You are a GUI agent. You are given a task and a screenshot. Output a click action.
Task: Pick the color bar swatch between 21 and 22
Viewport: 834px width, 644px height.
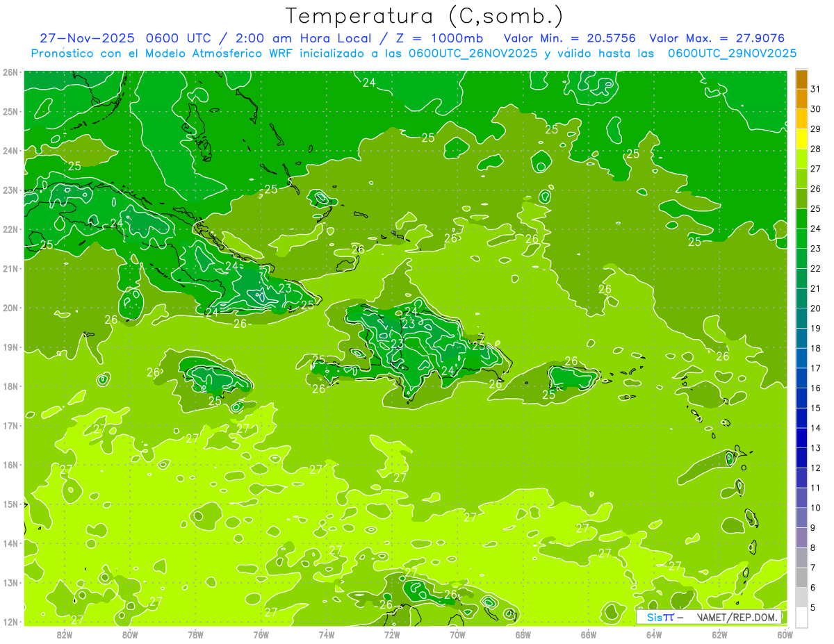[801, 279]
